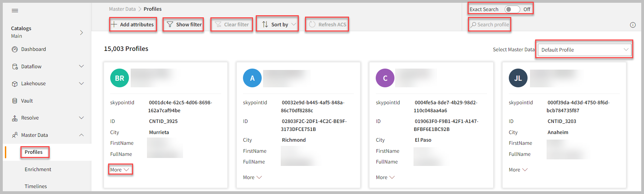Image resolution: width=644 pixels, height=194 pixels.
Task: Click the Profiles breadcrumb text
Action: [x=153, y=9]
